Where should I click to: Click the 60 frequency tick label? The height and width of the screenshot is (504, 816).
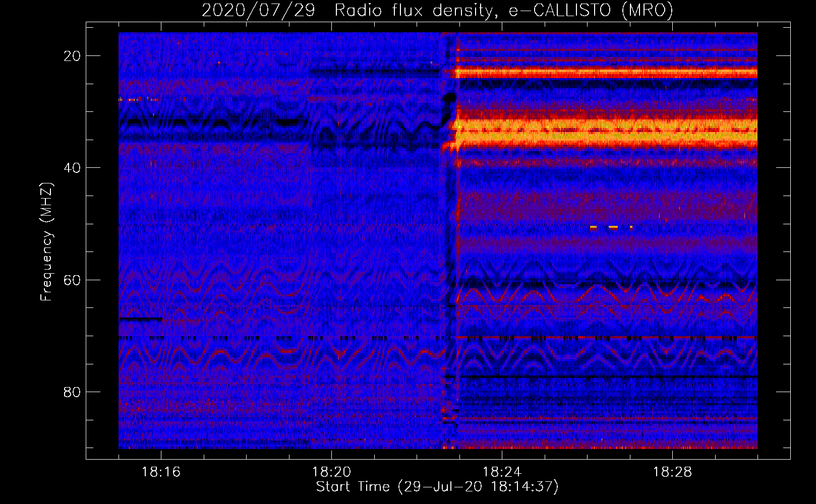73,280
